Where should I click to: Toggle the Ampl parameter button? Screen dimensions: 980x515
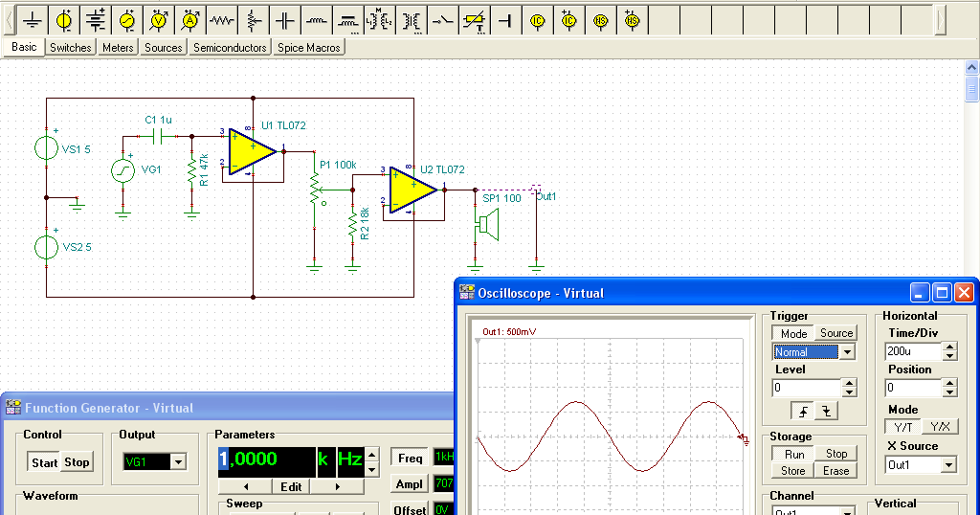click(410, 483)
